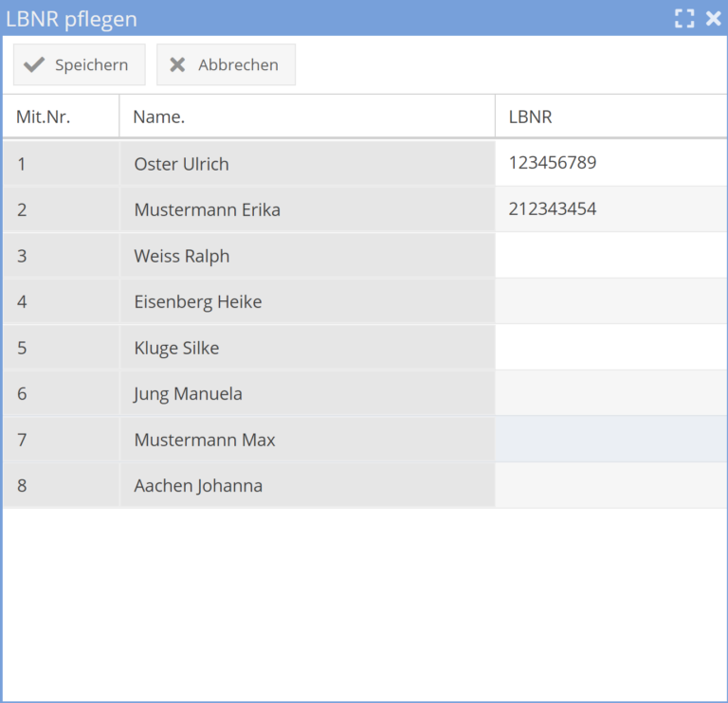The image size is (728, 703).
Task: Select LBNR cell for Eisenberg Heike
Action: 610,301
